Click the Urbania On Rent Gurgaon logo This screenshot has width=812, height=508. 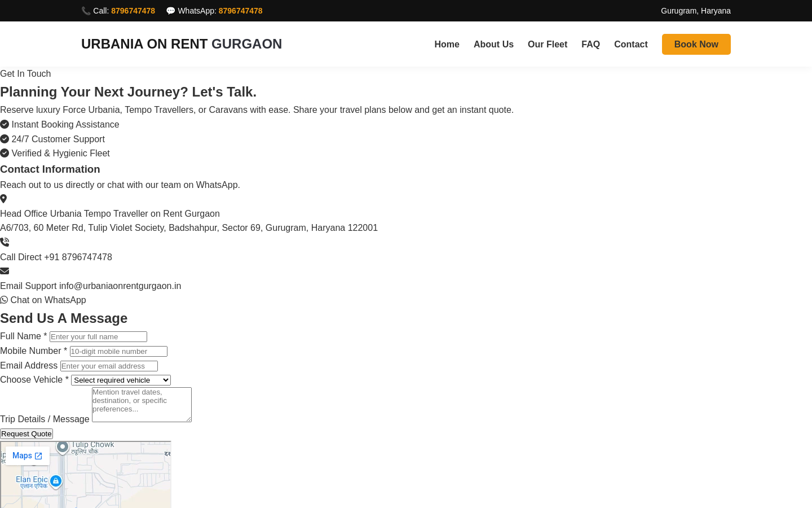[182, 44]
